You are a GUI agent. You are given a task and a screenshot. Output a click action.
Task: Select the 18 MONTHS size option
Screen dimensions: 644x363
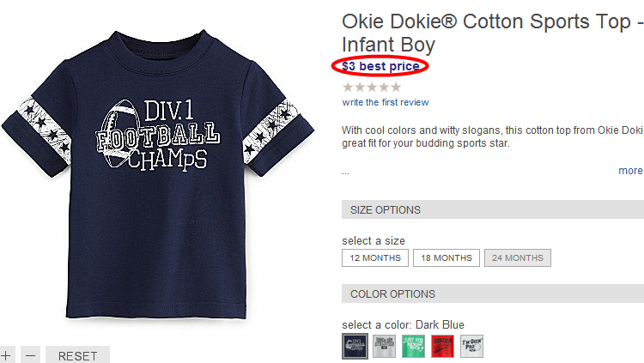click(447, 257)
